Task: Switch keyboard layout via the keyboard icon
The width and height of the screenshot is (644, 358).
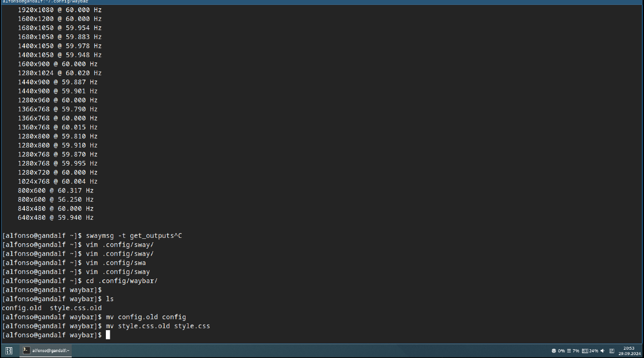Action: (611, 351)
